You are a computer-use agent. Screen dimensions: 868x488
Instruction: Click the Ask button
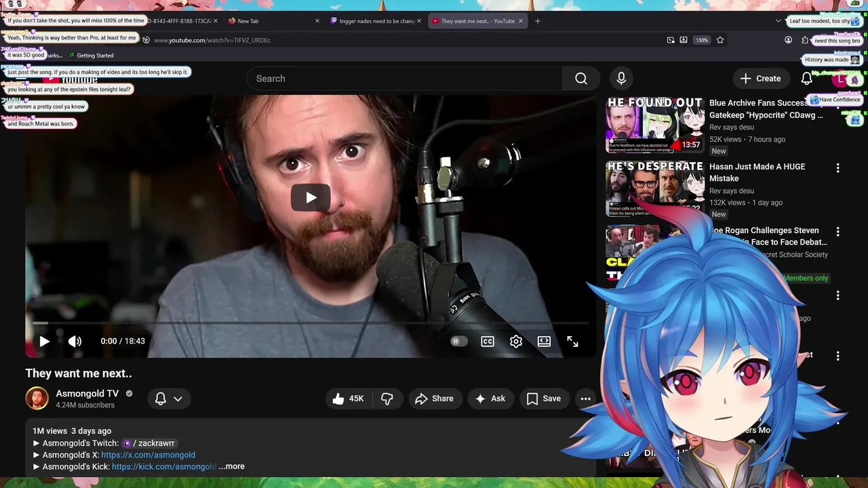[x=491, y=399]
